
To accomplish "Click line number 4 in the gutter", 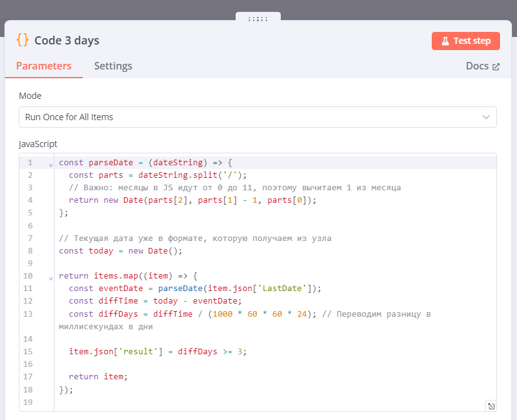I will coord(30,200).
